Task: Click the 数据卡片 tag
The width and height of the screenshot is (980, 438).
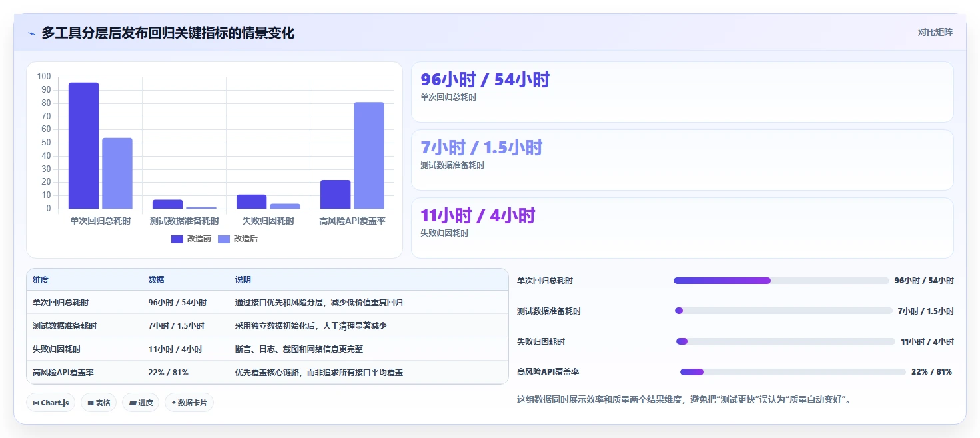Action: click(x=189, y=403)
